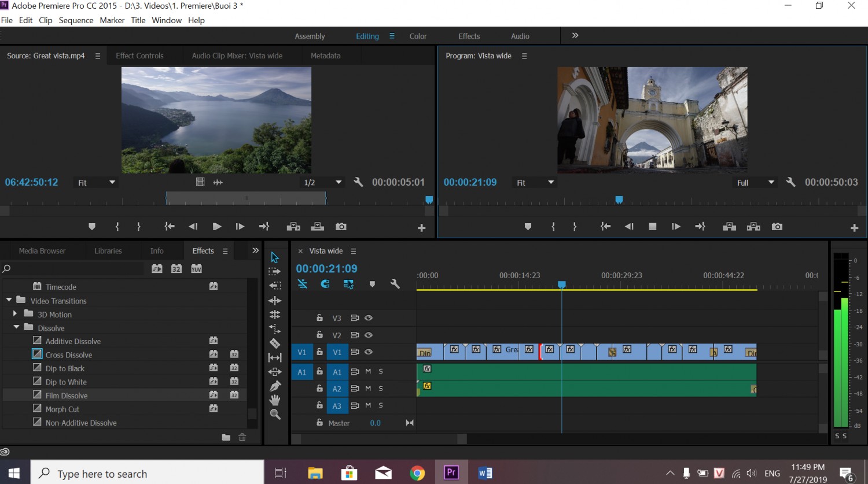The width and height of the screenshot is (868, 484).
Task: Open Source monitor 1/2 resolution dropdown
Action: click(x=323, y=183)
